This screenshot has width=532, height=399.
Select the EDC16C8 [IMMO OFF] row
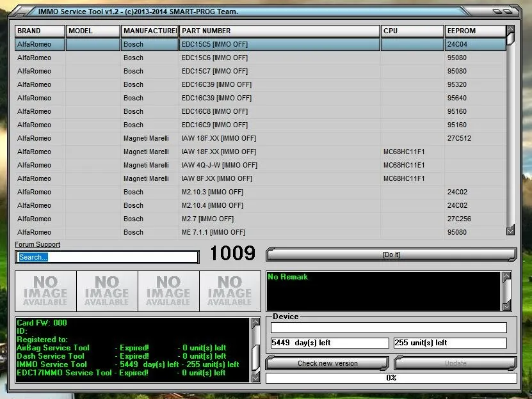(x=260, y=111)
